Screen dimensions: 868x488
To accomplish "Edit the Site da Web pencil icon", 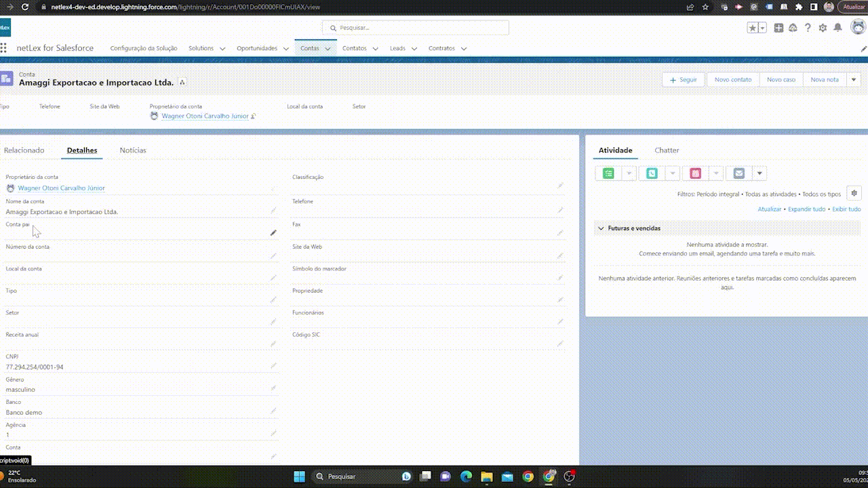I will click(560, 256).
